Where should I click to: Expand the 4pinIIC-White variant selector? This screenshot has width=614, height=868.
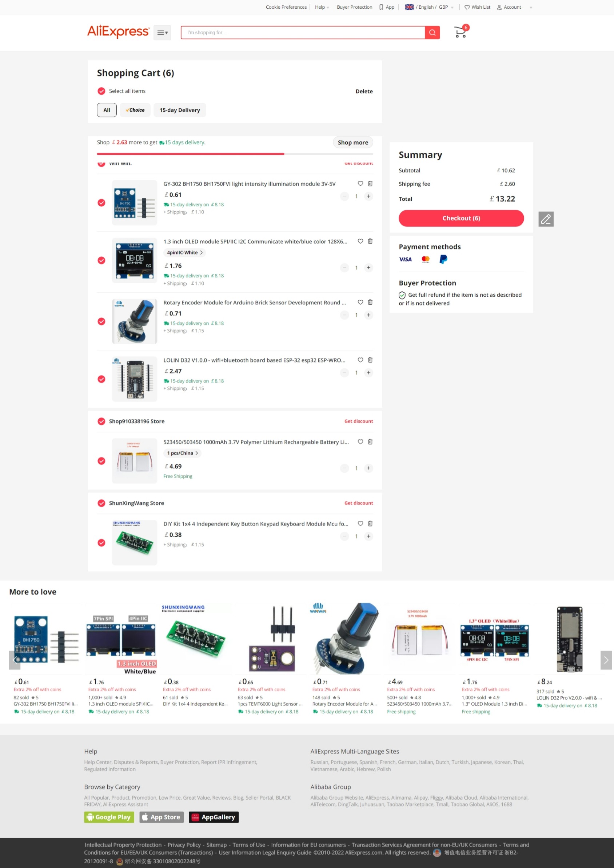click(x=184, y=252)
